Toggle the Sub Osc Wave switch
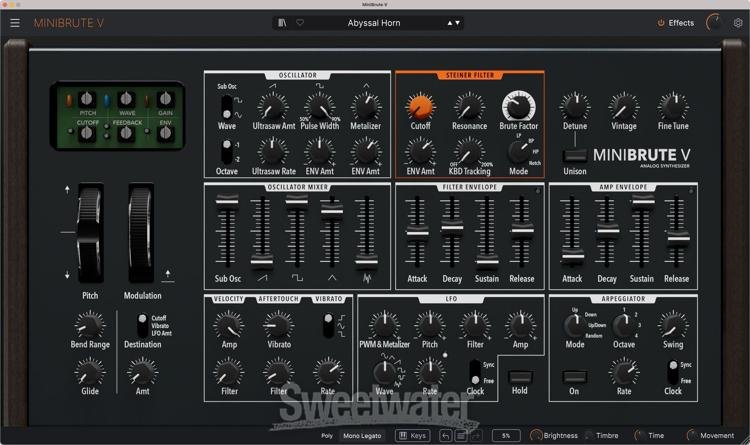Viewport: 750px width, 445px height. click(227, 107)
